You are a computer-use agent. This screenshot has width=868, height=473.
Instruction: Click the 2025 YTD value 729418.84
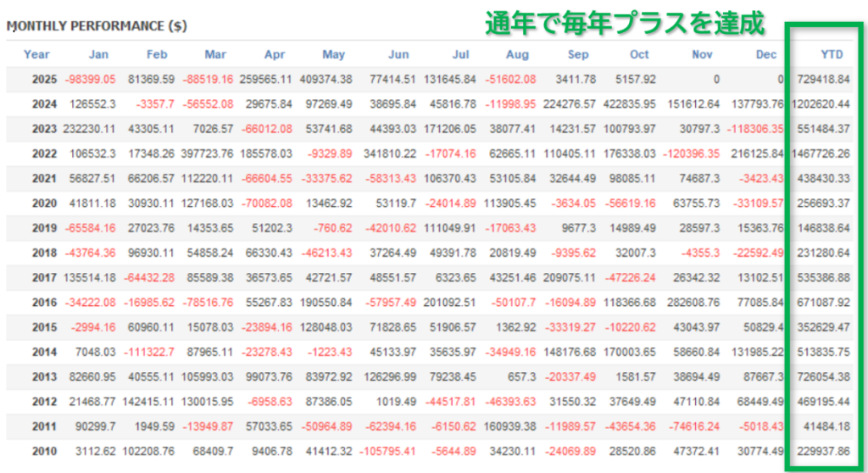pos(823,79)
